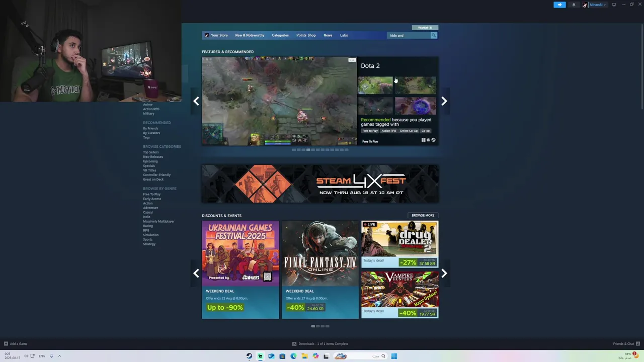Open the Vampire Hunters deal card
Screen dimensions: 644x362
coord(400,295)
